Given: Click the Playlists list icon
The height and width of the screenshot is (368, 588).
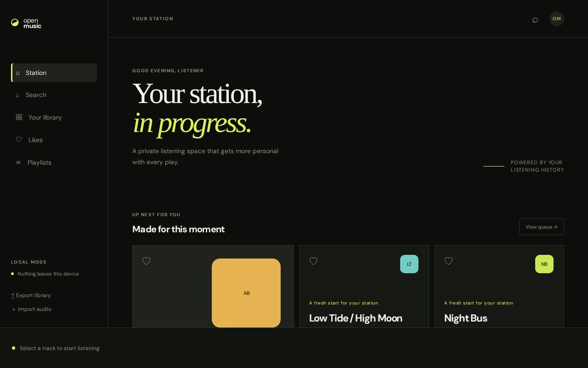Looking at the screenshot, I should (18, 162).
